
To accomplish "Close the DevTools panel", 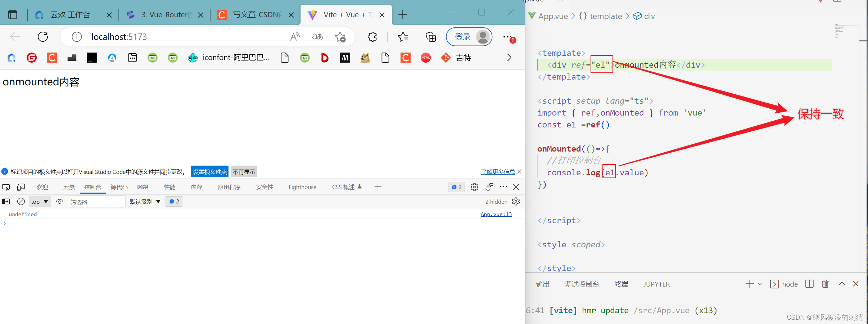I will 516,187.
